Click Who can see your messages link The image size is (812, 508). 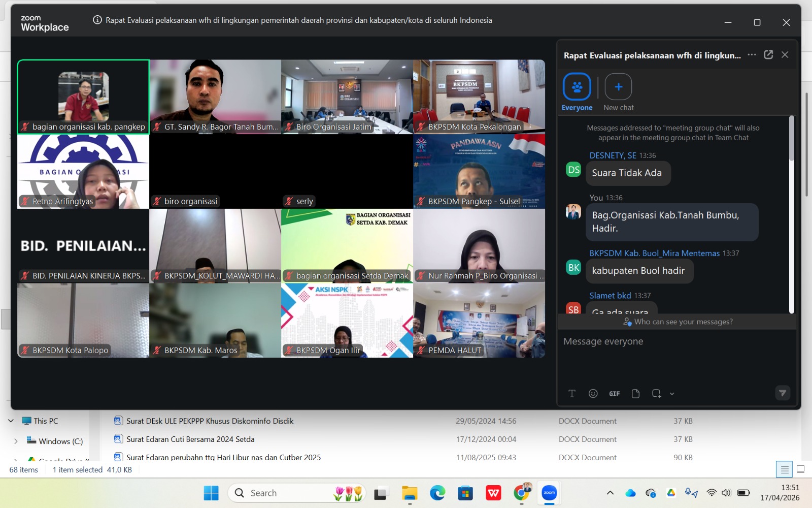(x=678, y=322)
